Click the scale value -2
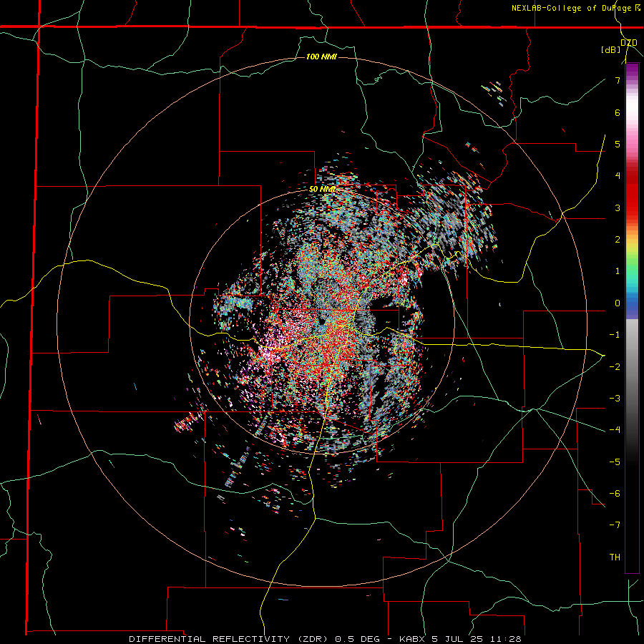The image size is (644, 644). pos(615,367)
